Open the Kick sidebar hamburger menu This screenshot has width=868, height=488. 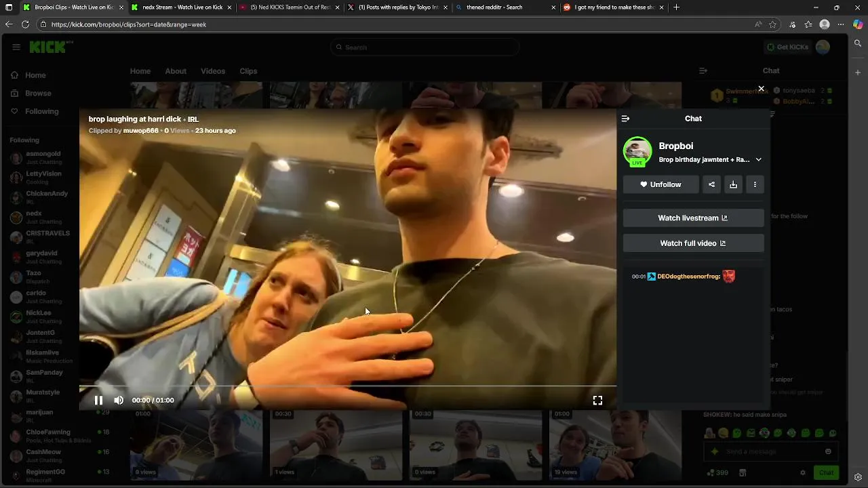[x=16, y=47]
